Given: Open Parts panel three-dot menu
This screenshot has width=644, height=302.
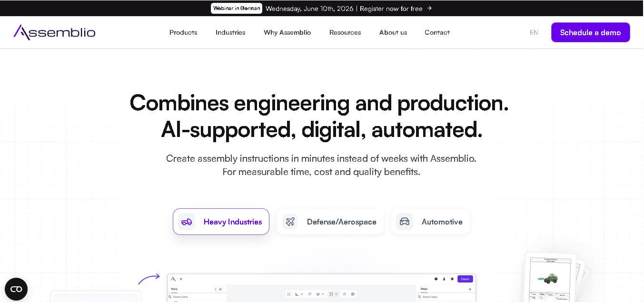Looking at the screenshot, I should click(x=216, y=289).
